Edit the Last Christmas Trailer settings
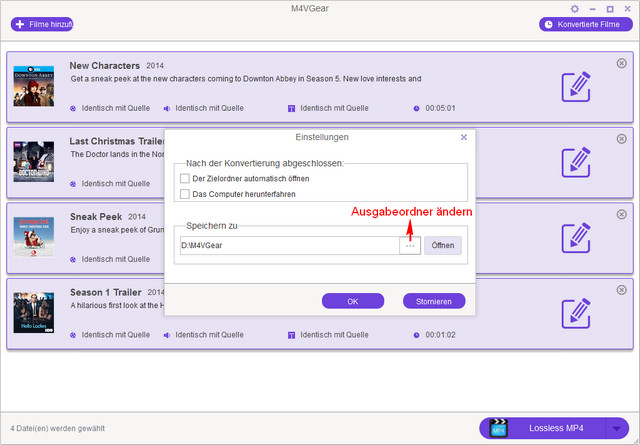Viewport: 640px width, 445px height. pyautogui.click(x=576, y=162)
